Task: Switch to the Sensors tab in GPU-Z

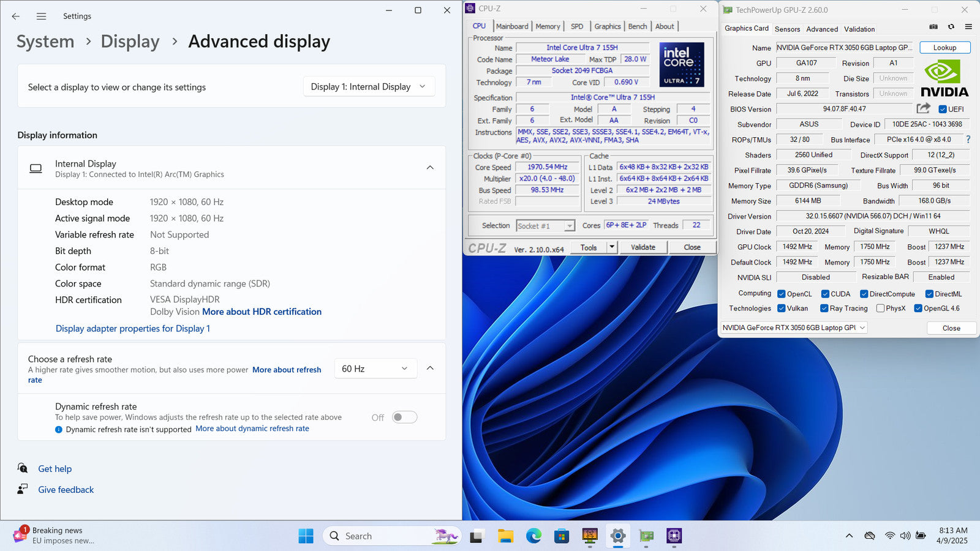Action: click(787, 29)
